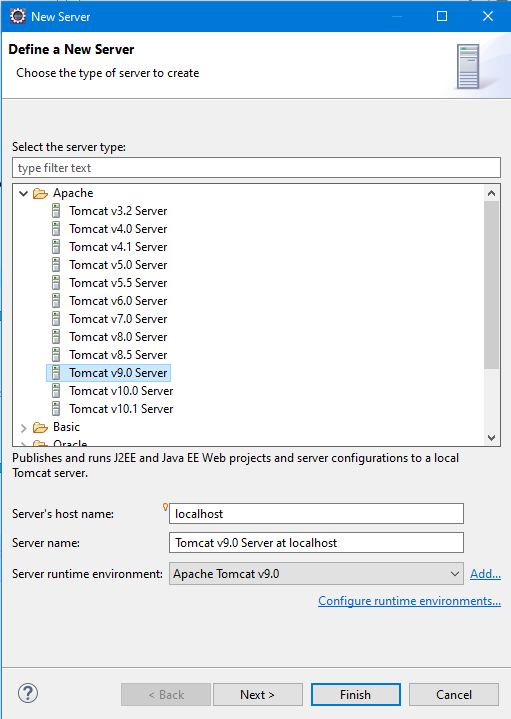Image resolution: width=511 pixels, height=719 pixels.
Task: Click the Tomcat v5.5 Server icon
Action: tap(56, 283)
